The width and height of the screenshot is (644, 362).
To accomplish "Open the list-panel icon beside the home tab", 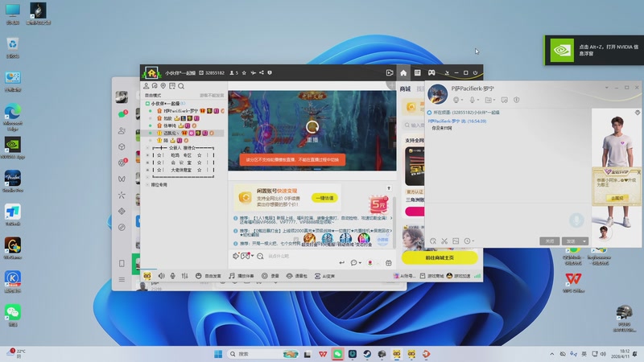I will click(x=417, y=72).
